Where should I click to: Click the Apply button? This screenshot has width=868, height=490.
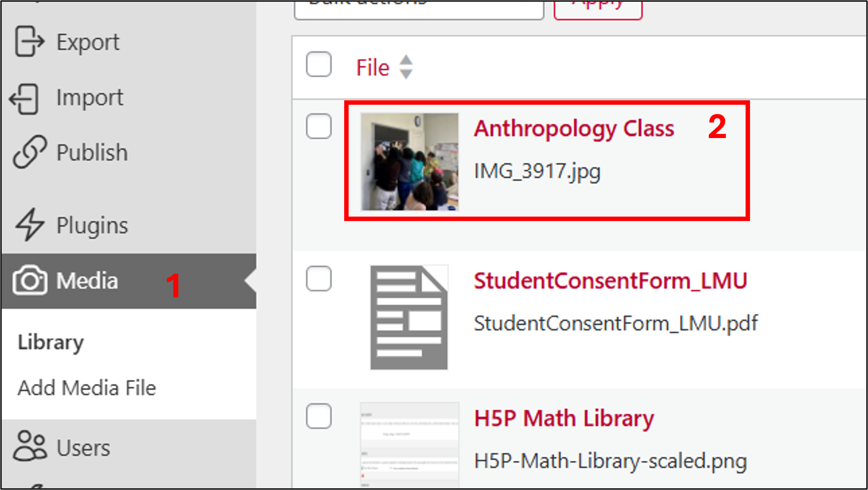coord(598,9)
